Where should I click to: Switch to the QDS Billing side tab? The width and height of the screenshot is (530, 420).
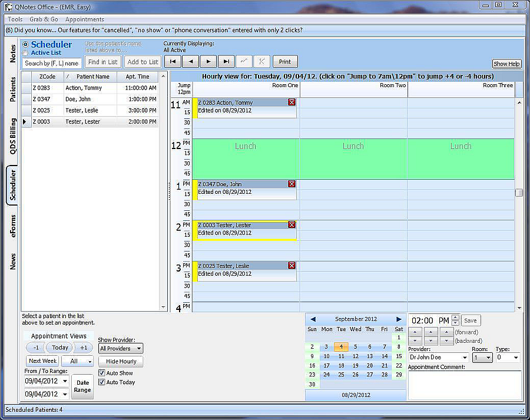click(12, 136)
